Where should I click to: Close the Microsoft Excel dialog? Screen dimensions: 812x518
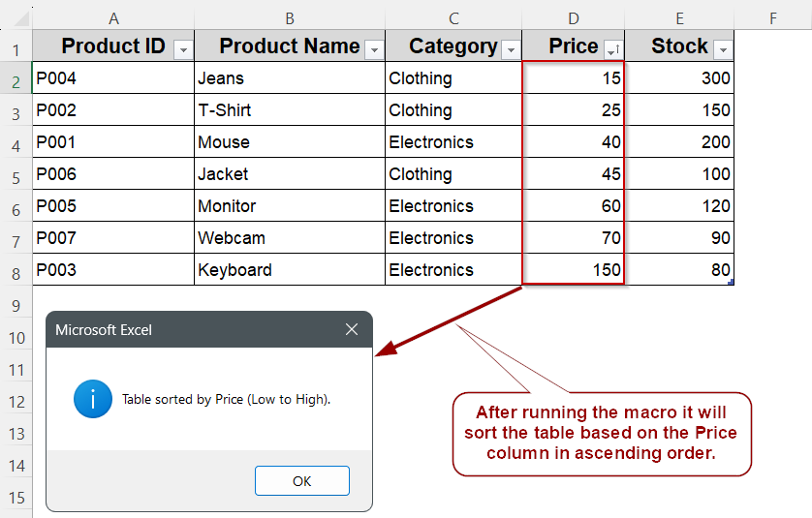353,330
